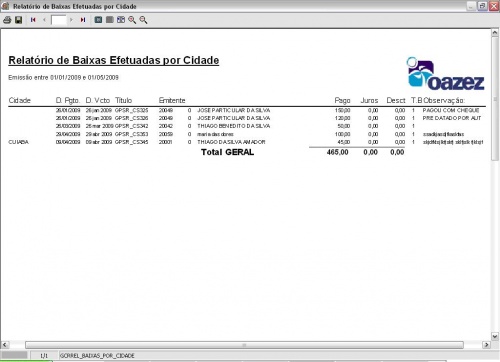Click the save report floppy icon
Image resolution: width=500 pixels, height=362 pixels.
point(19,20)
